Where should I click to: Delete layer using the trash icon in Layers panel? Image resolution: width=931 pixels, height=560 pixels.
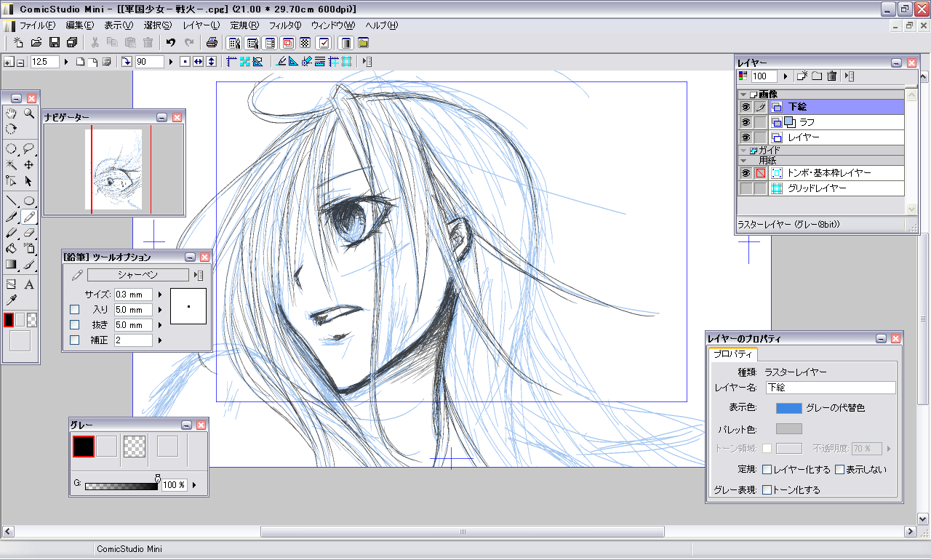tap(832, 76)
